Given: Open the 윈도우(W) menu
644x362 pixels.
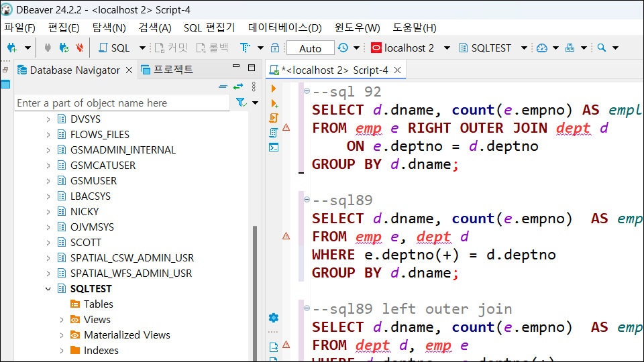Looking at the screenshot, I should coord(358,27).
